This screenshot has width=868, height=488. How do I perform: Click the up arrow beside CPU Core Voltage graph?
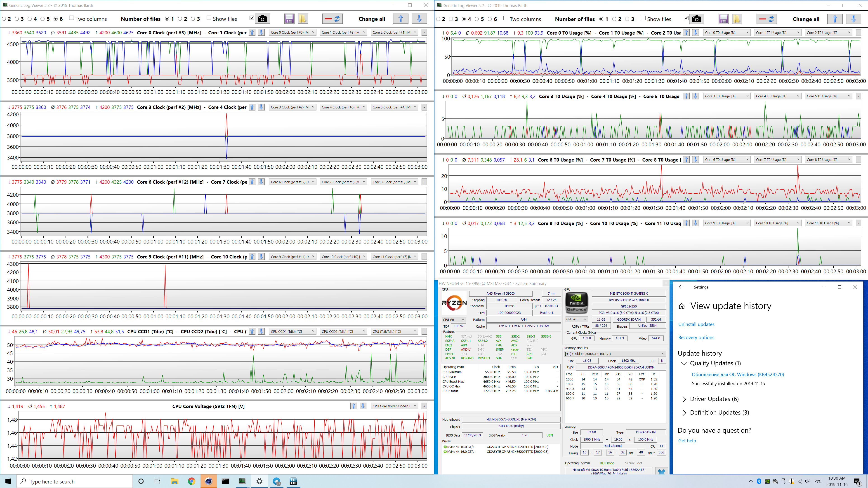pos(354,406)
